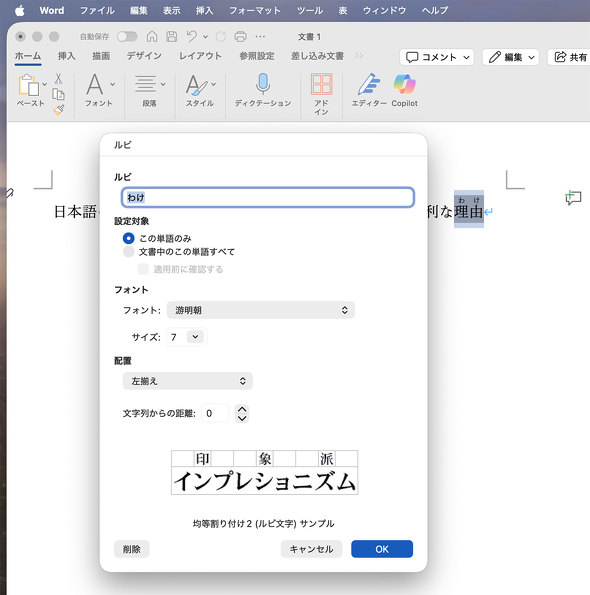Open the ruby size dropdown arrow
Viewport: 590px width, 595px height.
(x=195, y=337)
